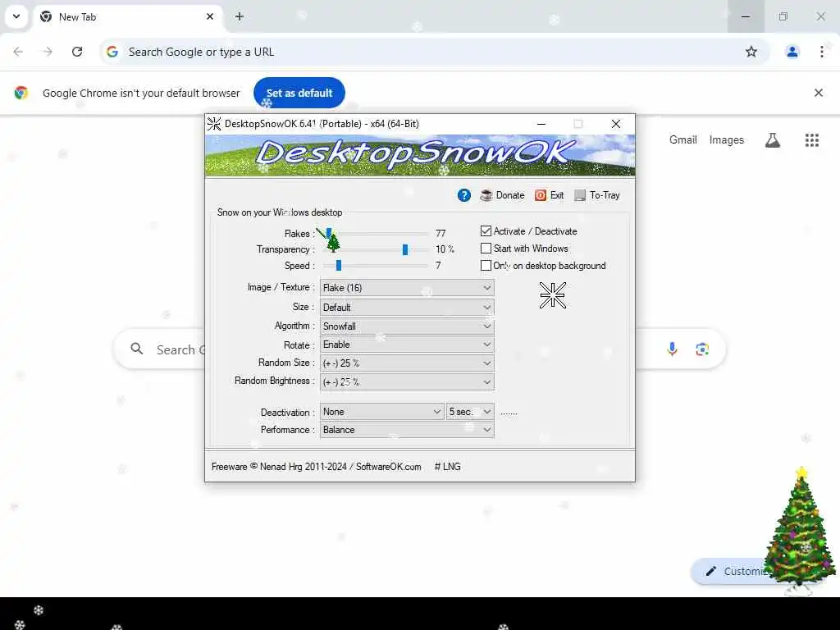840x630 pixels.
Task: Open the Rotate dropdown showing Enable
Action: coord(407,345)
